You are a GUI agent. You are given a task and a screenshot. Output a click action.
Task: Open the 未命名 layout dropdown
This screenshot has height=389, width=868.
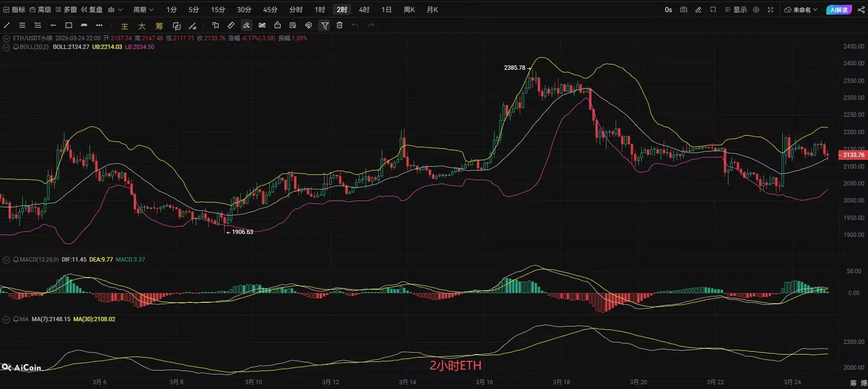(801, 10)
